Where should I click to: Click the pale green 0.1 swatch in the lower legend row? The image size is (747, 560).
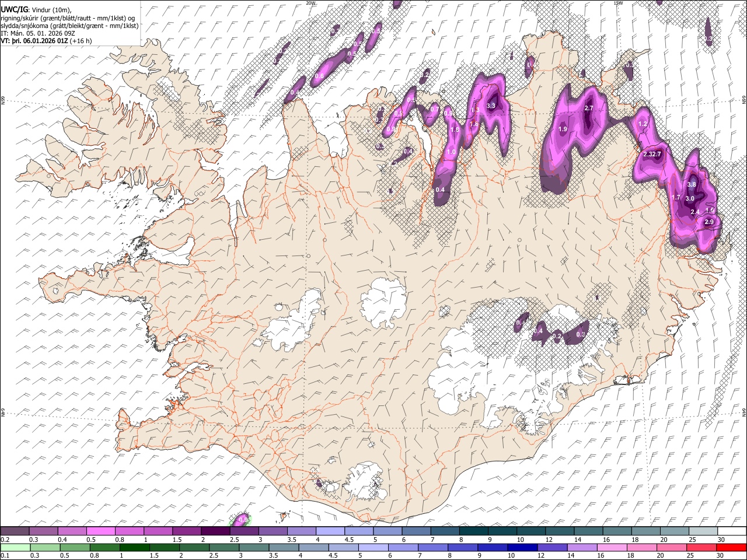coord(15,547)
